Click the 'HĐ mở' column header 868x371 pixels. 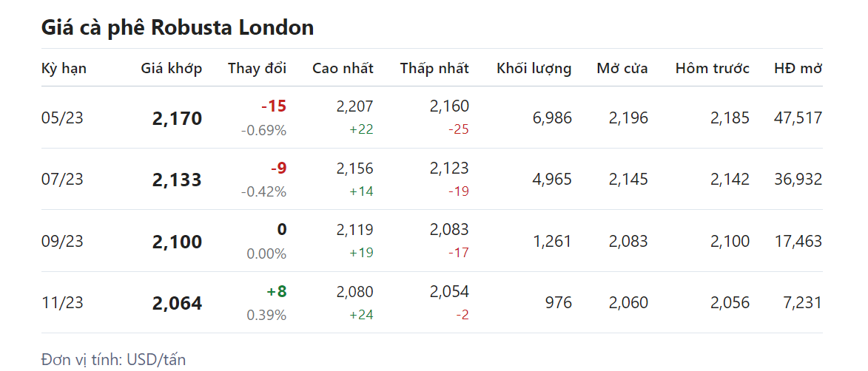[798, 68]
